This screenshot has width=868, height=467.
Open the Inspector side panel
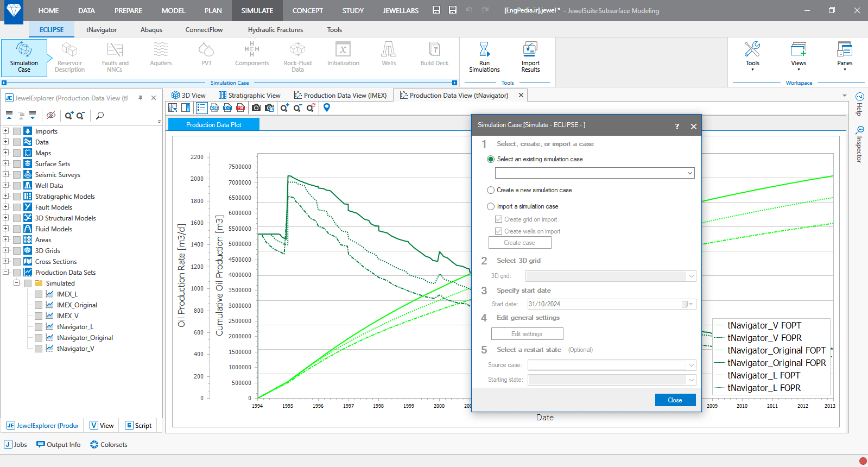click(859, 144)
